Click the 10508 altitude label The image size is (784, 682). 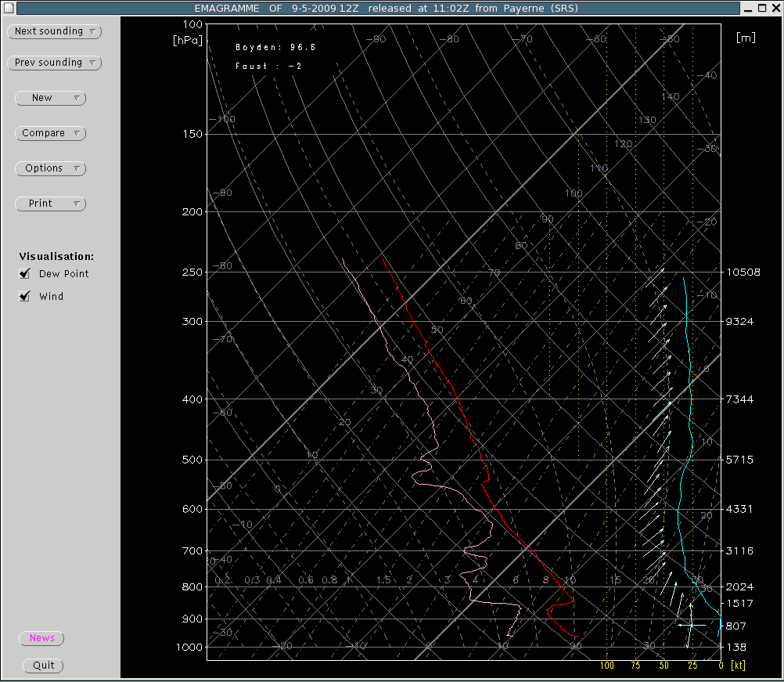[x=743, y=272]
